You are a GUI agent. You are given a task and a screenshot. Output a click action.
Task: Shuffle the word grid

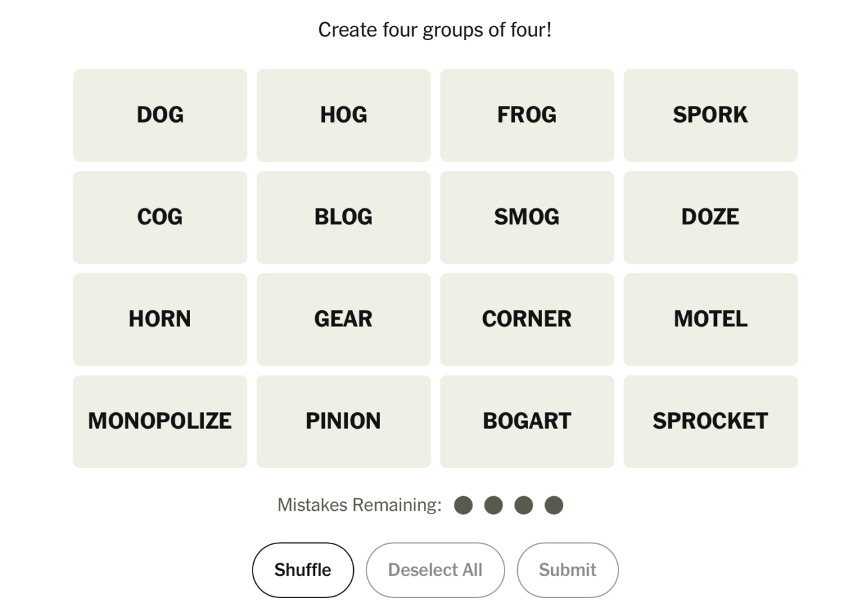tap(303, 569)
